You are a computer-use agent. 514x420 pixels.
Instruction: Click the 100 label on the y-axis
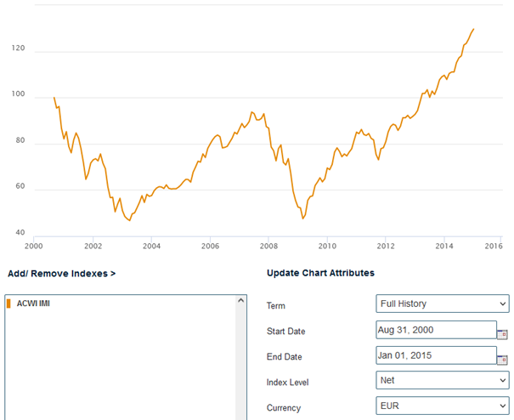(x=19, y=94)
